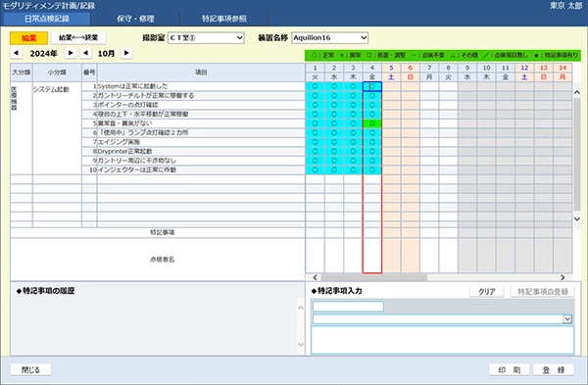Screen dimensions: 588x385
Task: Click the large 特記事項入力 text area
Action: point(443,340)
